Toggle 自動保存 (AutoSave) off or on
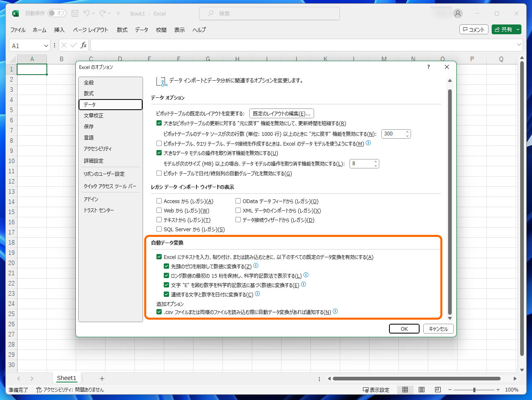The width and height of the screenshot is (532, 400). (57, 13)
